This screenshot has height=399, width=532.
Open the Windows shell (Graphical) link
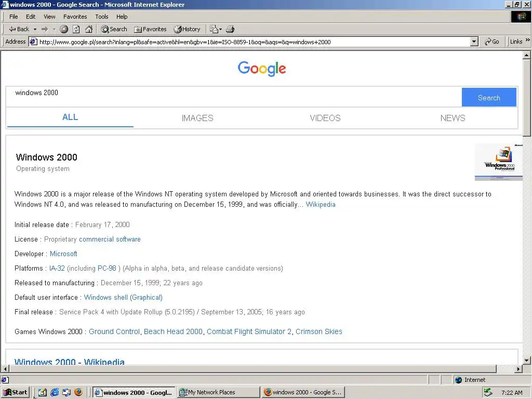pyautogui.click(x=123, y=298)
